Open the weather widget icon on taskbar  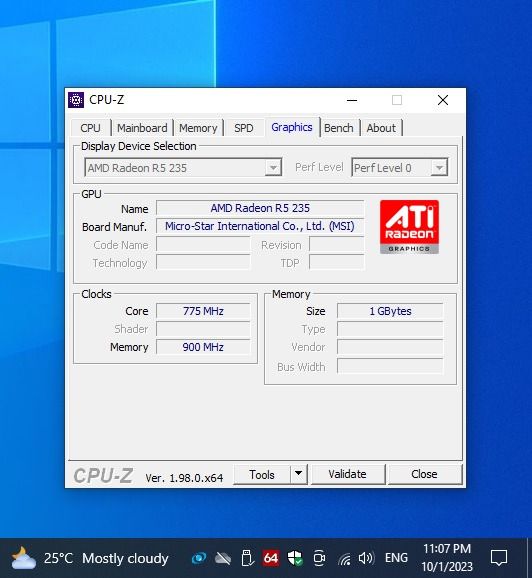pyautogui.click(x=23, y=558)
